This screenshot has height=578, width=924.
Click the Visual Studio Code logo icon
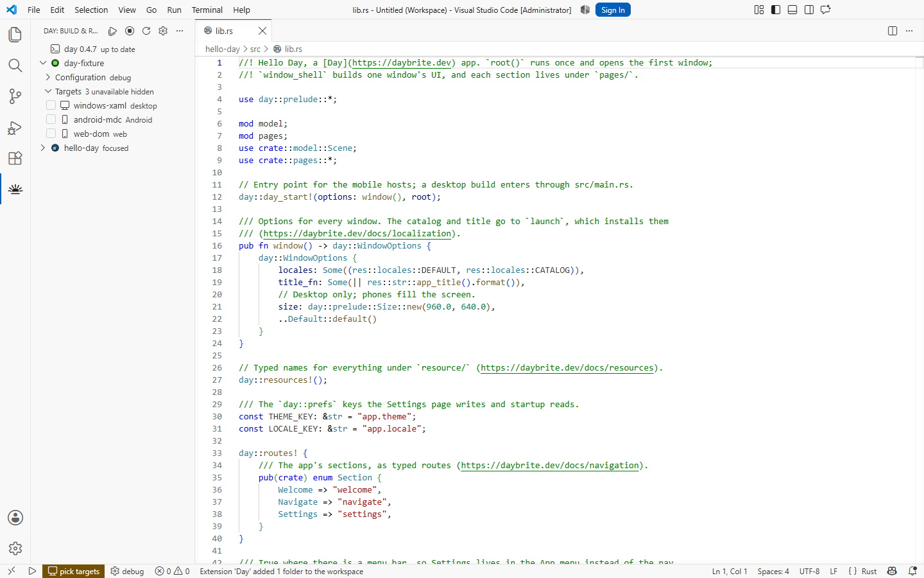12,10
